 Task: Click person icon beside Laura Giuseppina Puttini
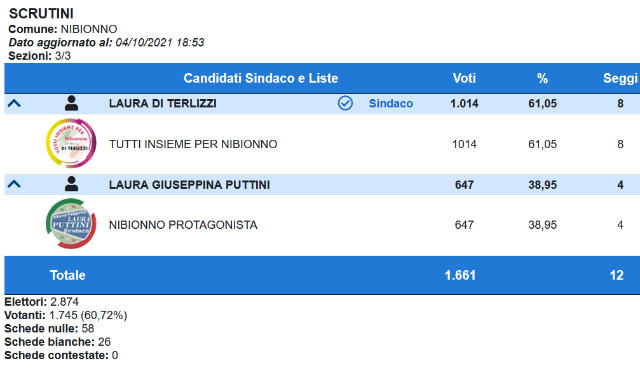[71, 184]
